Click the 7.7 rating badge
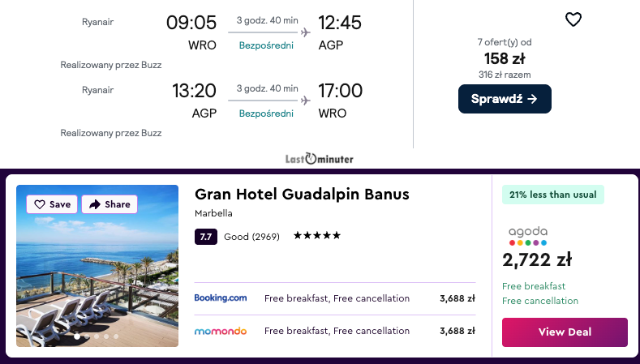Viewport: 640px width, 364px height. 205,237
